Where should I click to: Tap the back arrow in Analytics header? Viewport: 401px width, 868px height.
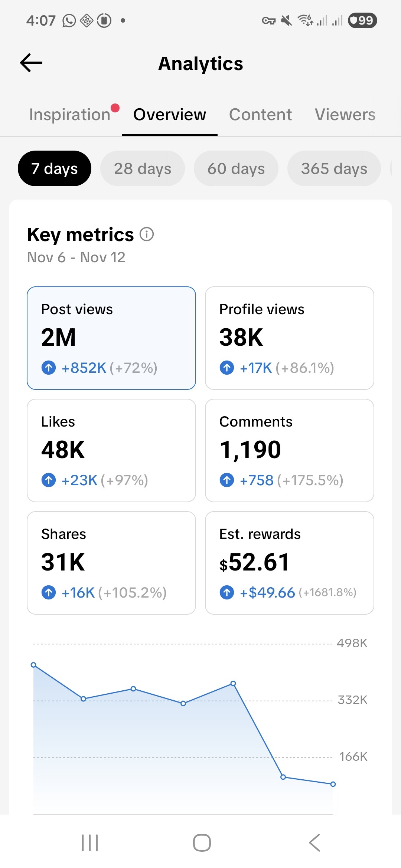point(31,63)
